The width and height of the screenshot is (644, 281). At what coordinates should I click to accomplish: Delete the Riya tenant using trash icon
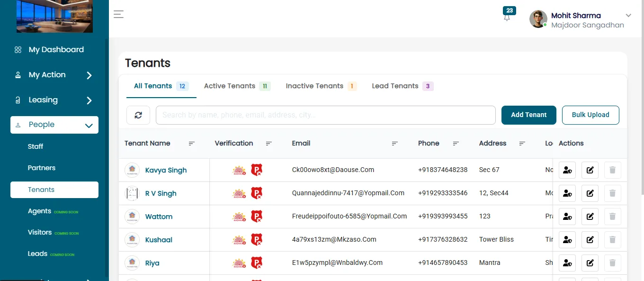612,263
